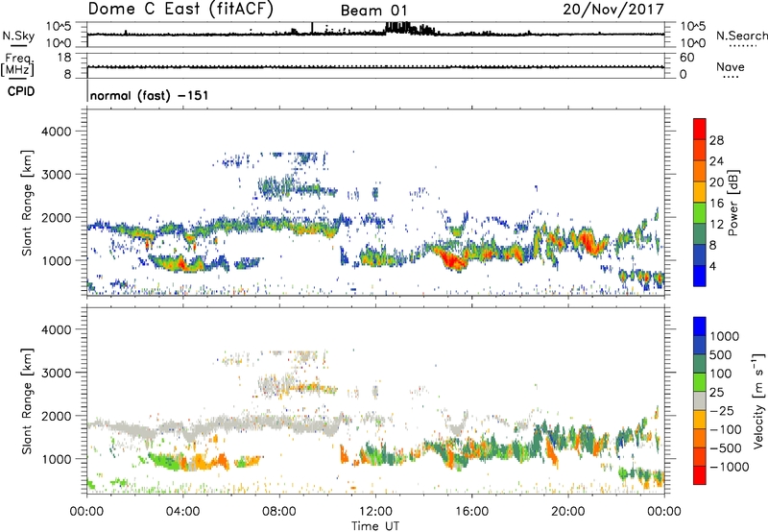Click the "Beam 01" label
Screen dimensions: 768x532
coord(373,11)
